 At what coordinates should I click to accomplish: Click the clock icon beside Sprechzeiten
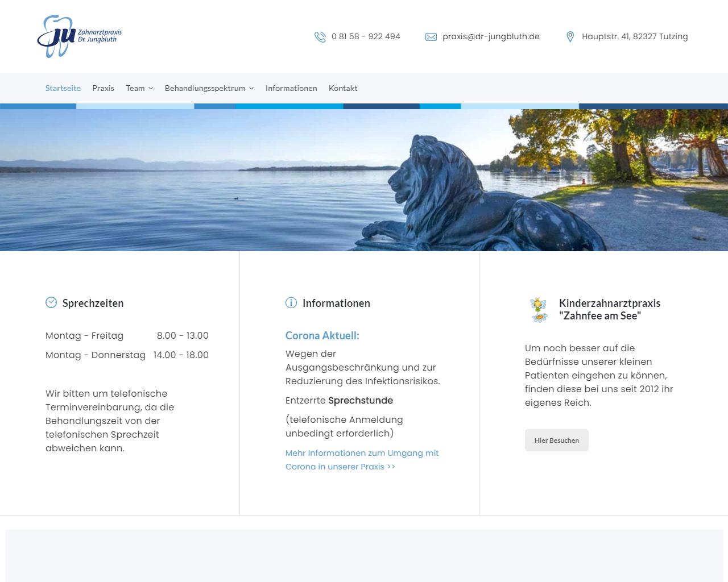[x=51, y=302]
